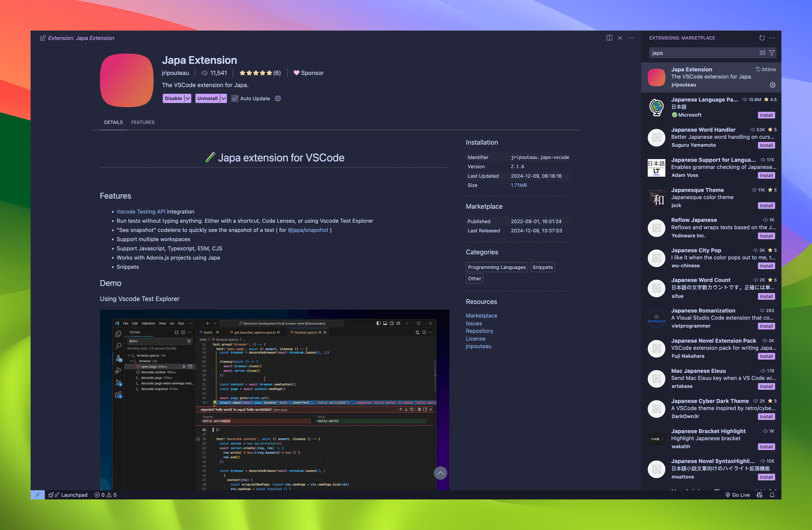
Task: Open editor more actions ellipsis menu
Action: point(631,38)
